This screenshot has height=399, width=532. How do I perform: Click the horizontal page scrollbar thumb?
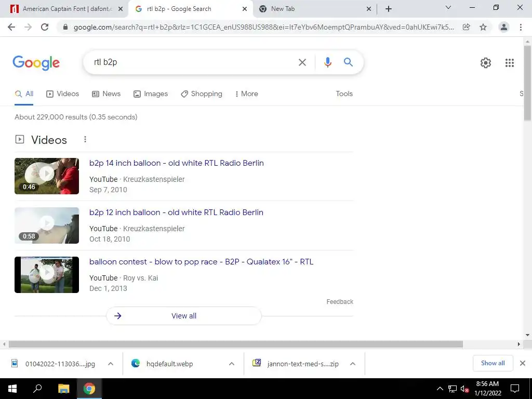235,344
